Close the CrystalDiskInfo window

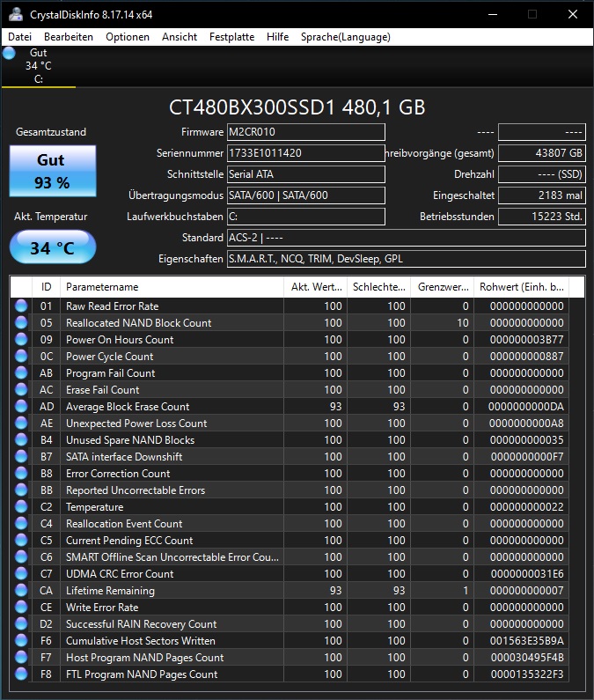[x=573, y=14]
